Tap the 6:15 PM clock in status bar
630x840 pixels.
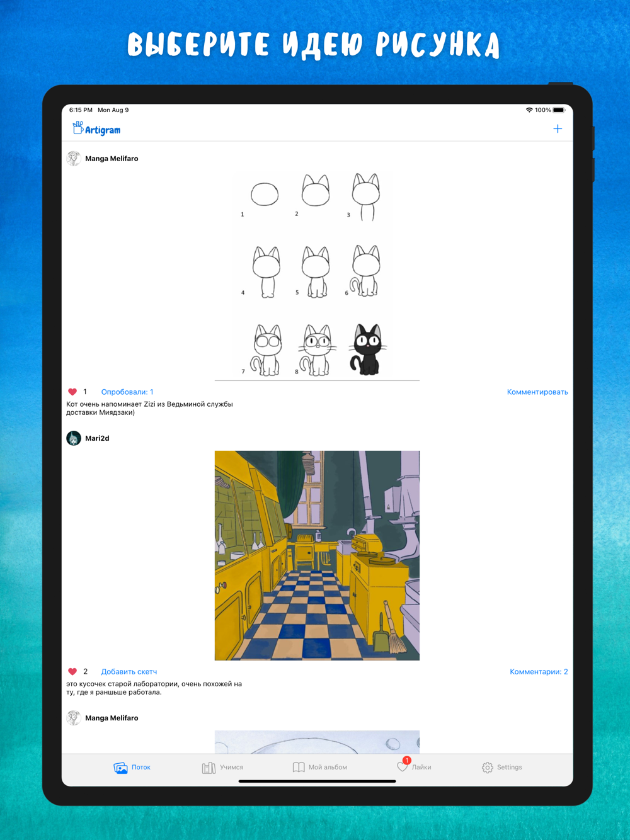(x=81, y=110)
